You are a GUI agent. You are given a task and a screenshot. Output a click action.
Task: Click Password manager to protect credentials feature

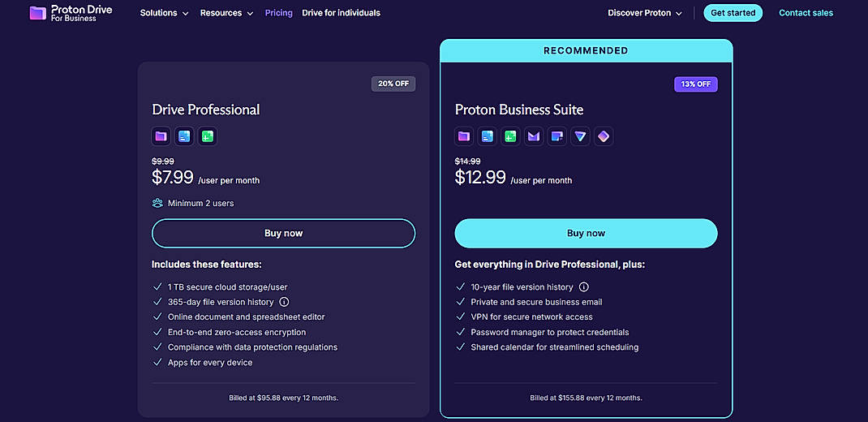tap(550, 332)
